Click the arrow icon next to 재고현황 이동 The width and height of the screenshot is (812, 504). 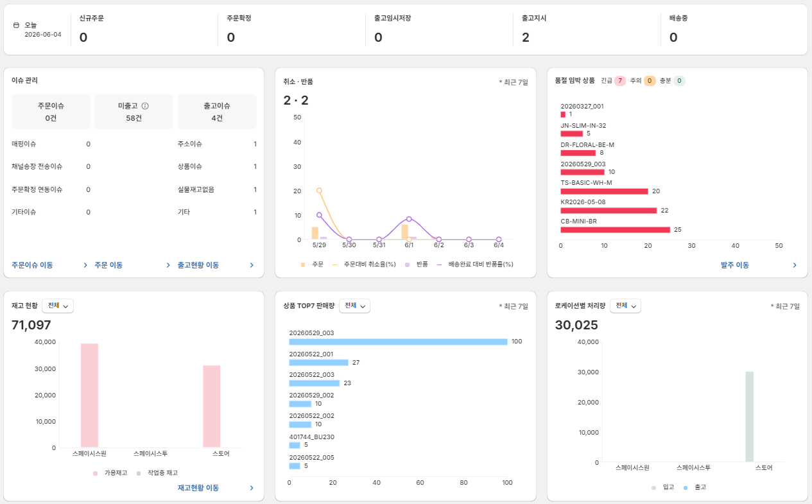point(252,488)
